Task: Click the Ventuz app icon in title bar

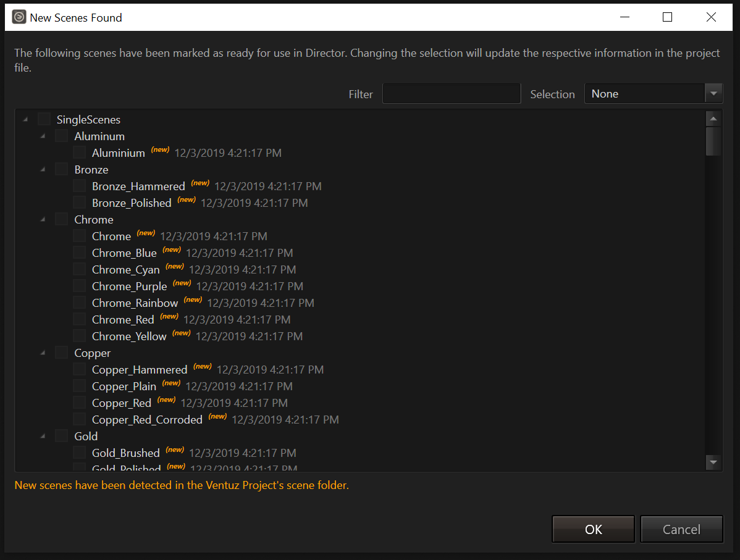Action: pyautogui.click(x=19, y=17)
